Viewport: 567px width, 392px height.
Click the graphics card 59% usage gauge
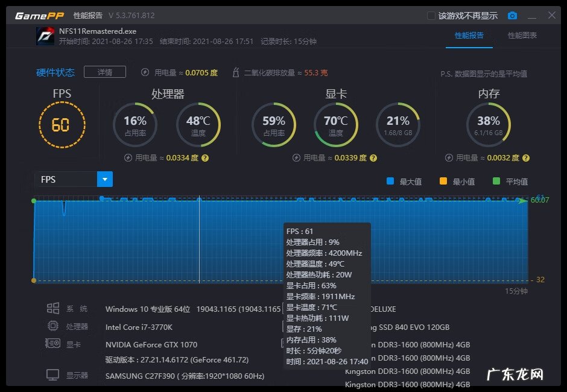[274, 125]
